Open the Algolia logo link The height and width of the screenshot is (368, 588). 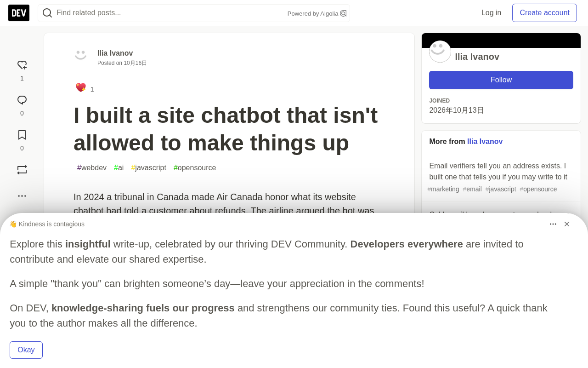(343, 13)
